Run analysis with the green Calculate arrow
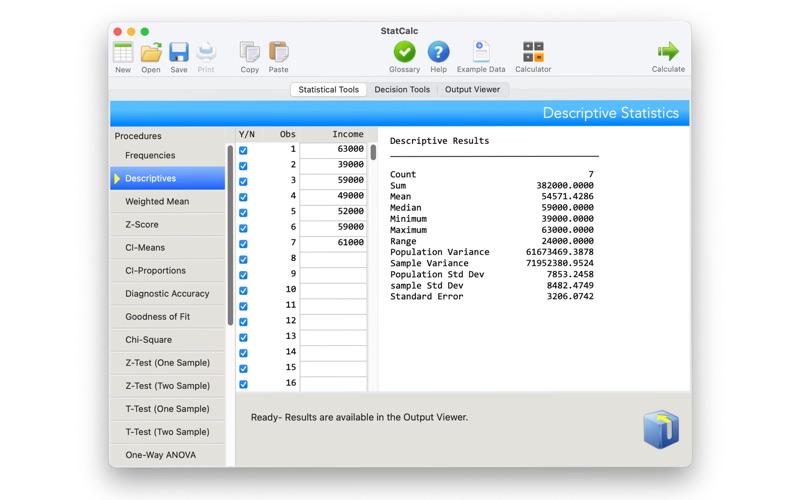800x500 pixels. point(668,51)
